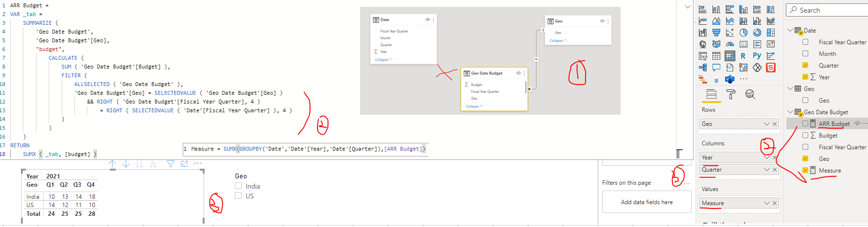Click Add data fields here filter box
This screenshot has height=227, width=868.
tap(647, 202)
